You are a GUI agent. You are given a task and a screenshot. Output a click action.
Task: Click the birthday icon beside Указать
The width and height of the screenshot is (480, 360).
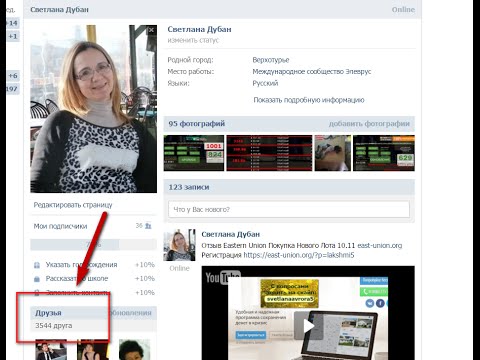click(x=37, y=265)
